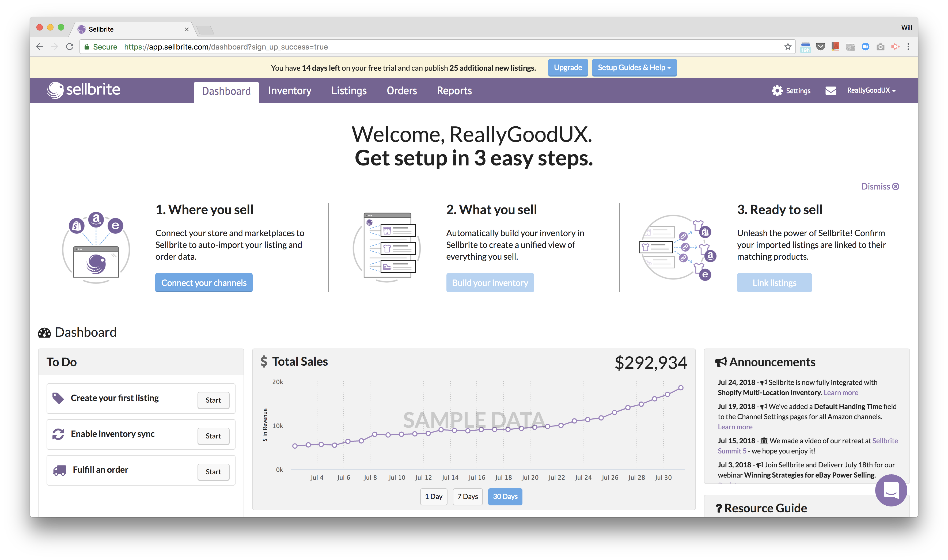The height and width of the screenshot is (560, 948).
Task: Click the Sellbrite logo in the header
Action: 83,90
